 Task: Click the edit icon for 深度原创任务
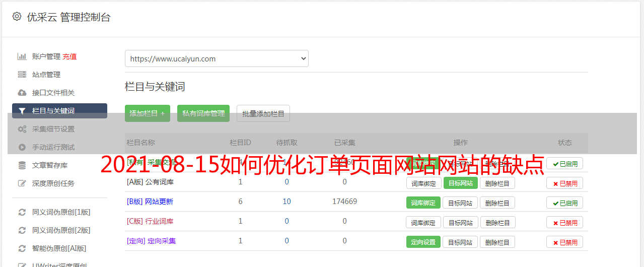point(22,183)
